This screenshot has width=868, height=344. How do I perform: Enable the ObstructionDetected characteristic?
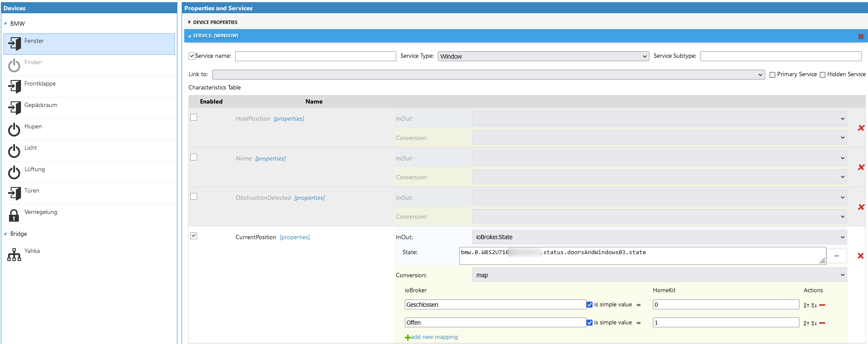[x=194, y=196]
